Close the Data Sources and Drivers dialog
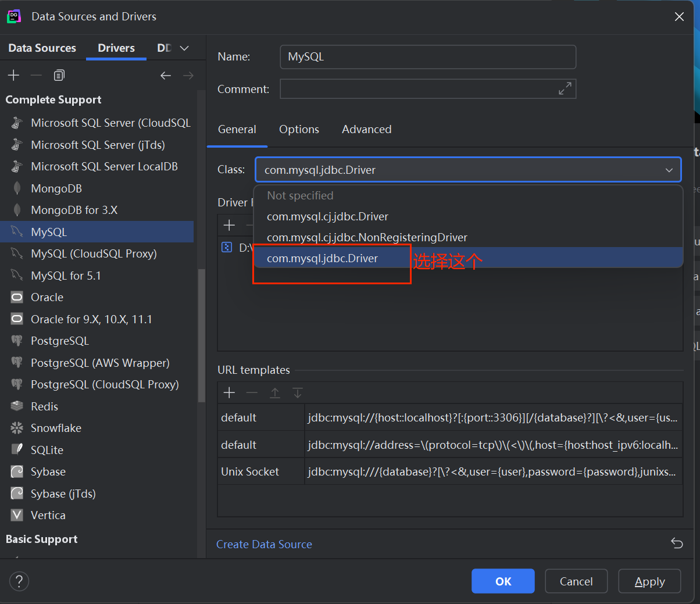The height and width of the screenshot is (604, 700). point(679,17)
